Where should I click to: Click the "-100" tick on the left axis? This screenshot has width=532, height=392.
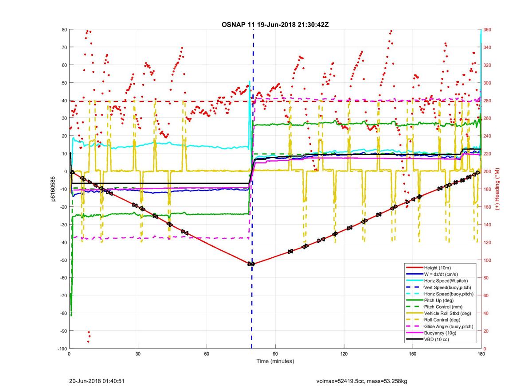[62, 349]
